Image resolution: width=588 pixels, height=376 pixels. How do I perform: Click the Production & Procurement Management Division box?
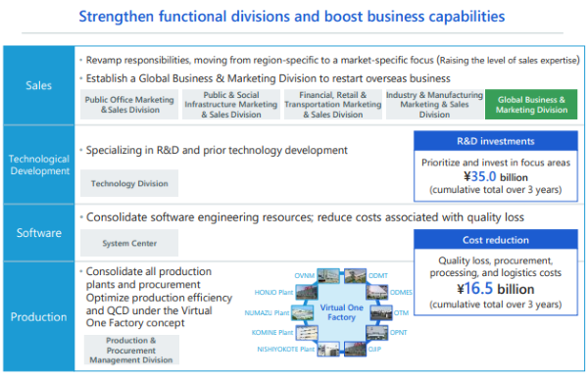point(131,350)
